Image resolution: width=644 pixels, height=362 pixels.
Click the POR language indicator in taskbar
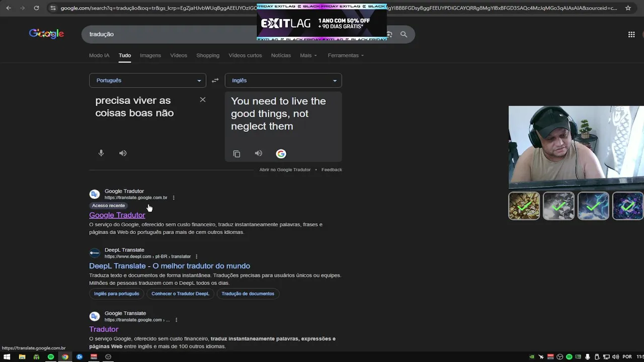(627, 357)
